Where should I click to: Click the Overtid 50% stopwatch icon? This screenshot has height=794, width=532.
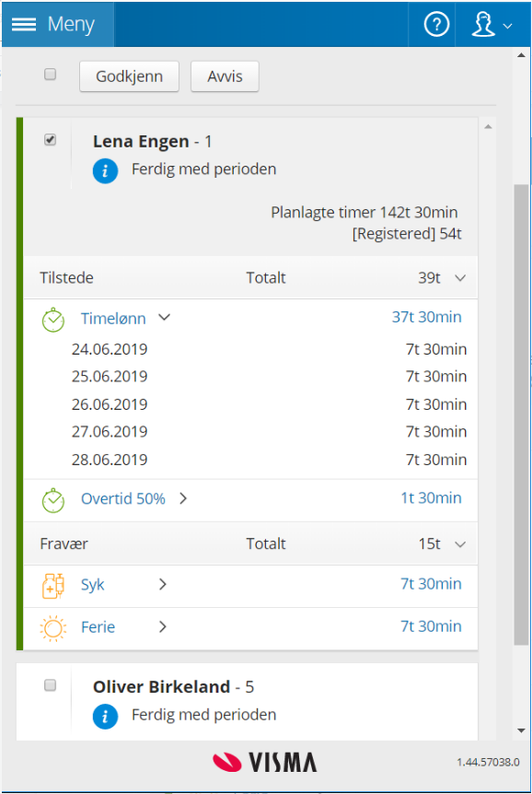tap(53, 500)
